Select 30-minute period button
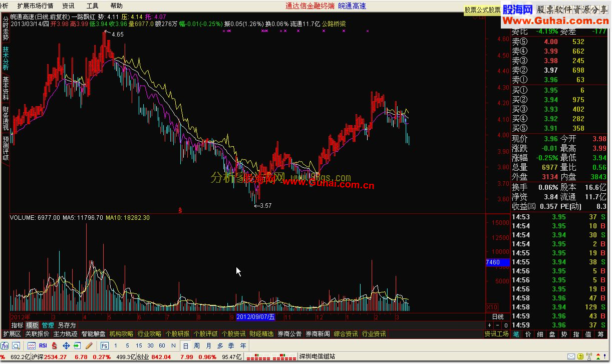This screenshot has width=612, height=364. coord(150,345)
